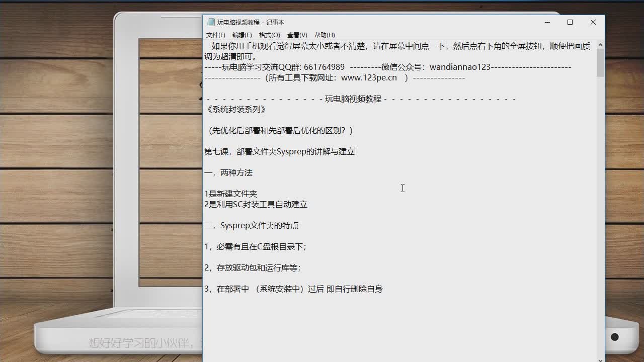Click the vertical scrollbar thumb
Viewport: 644px width, 362px height.
[x=600, y=63]
